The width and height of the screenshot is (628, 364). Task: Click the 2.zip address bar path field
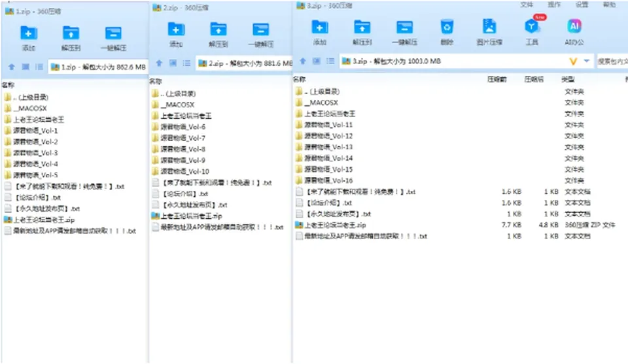click(244, 63)
